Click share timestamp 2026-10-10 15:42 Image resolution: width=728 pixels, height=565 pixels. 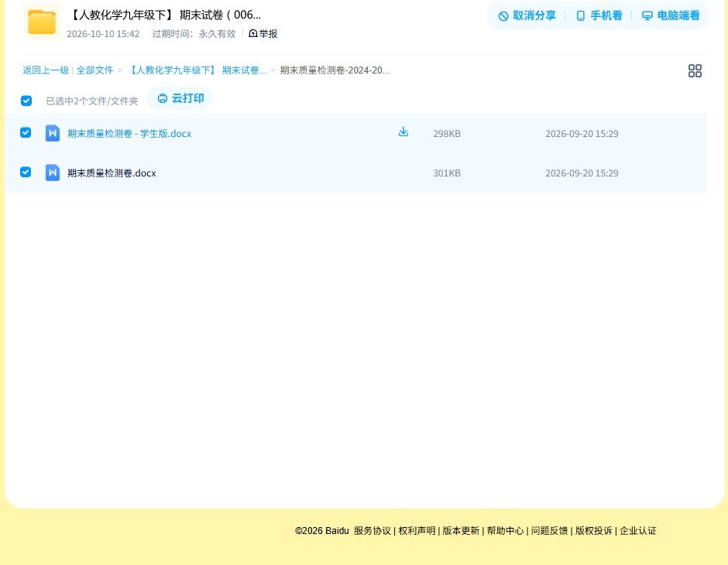[x=103, y=34]
